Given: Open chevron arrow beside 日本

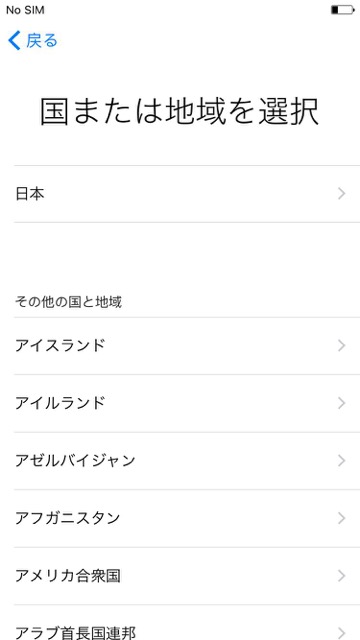Looking at the screenshot, I should (342, 194).
